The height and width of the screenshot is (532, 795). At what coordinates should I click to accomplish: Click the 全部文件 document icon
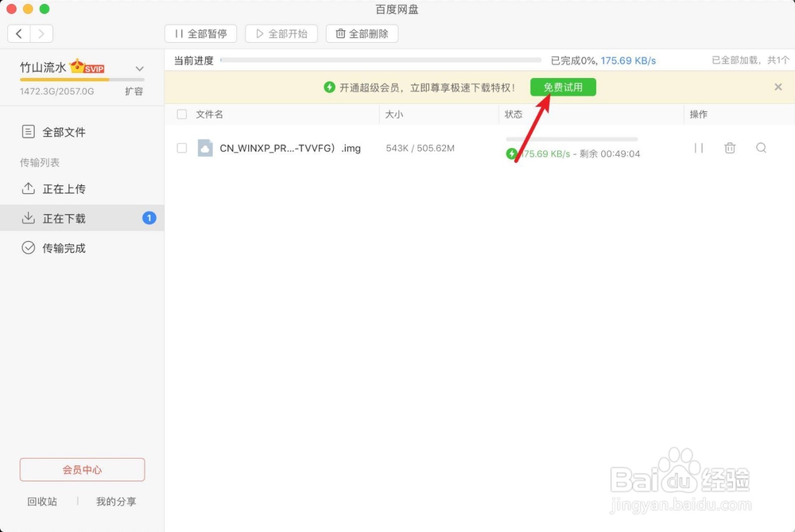(x=29, y=132)
